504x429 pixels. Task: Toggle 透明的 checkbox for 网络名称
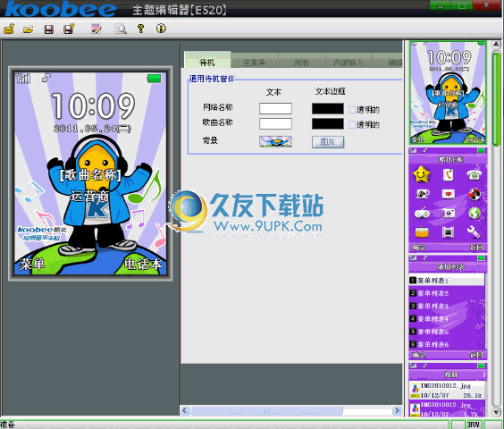[x=352, y=110]
